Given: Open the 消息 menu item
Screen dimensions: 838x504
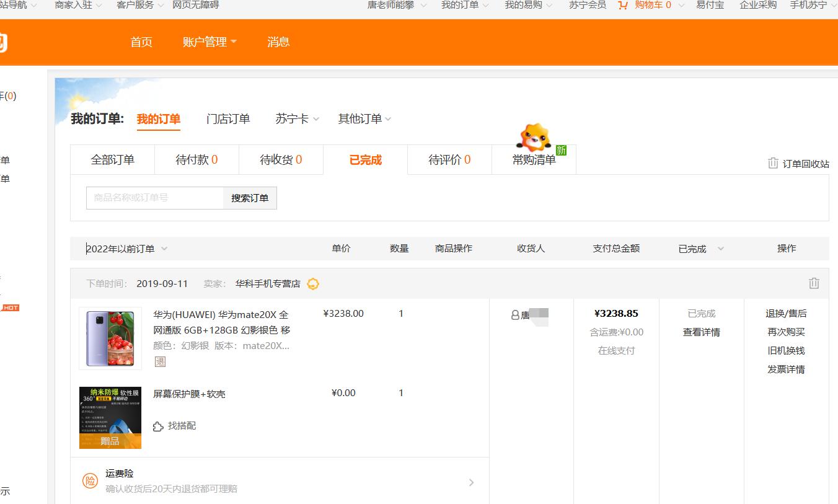Looking at the screenshot, I should tap(278, 42).
